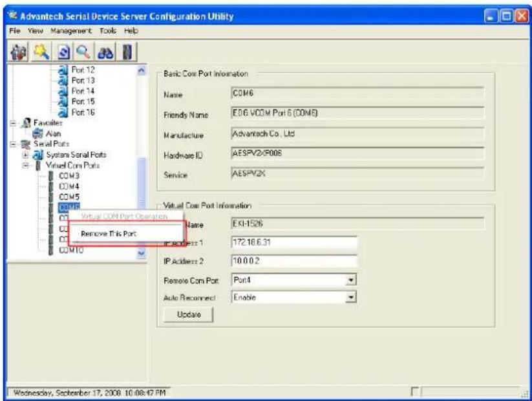Collapse the Favorites tree node
Image resolution: width=532 pixels, height=401 pixels.
[x=13, y=124]
